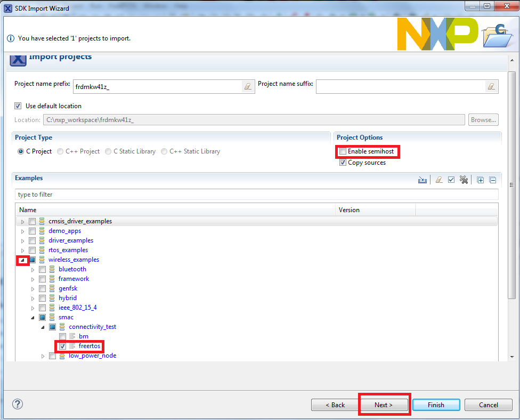520x420 pixels.
Task: Enable the semihost checkbox
Action: [x=343, y=152]
